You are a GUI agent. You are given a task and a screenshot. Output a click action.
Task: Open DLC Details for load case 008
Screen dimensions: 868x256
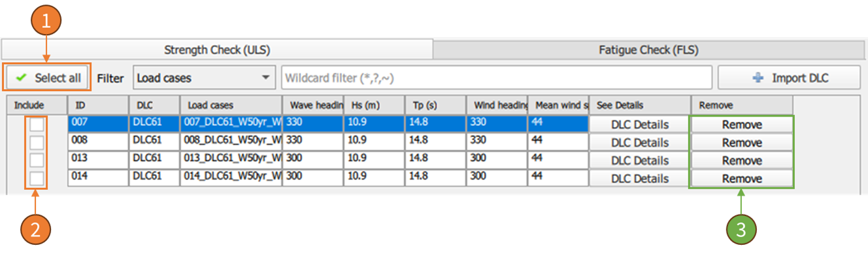pyautogui.click(x=640, y=142)
